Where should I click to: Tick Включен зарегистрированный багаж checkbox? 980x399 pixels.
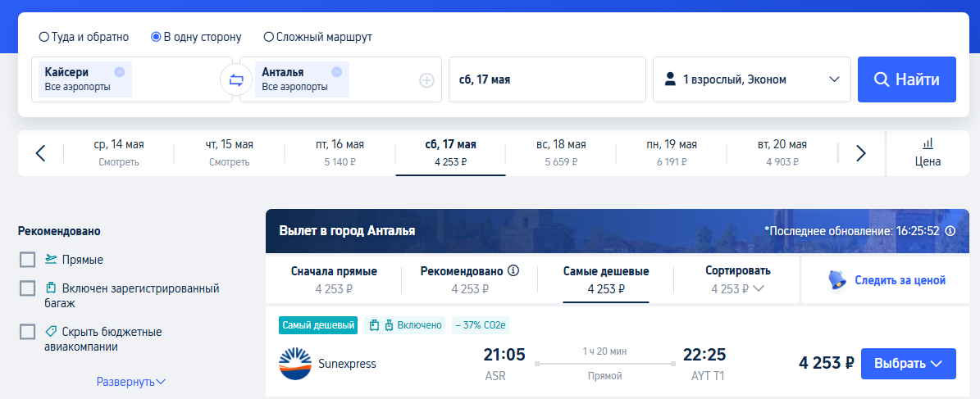(28, 288)
